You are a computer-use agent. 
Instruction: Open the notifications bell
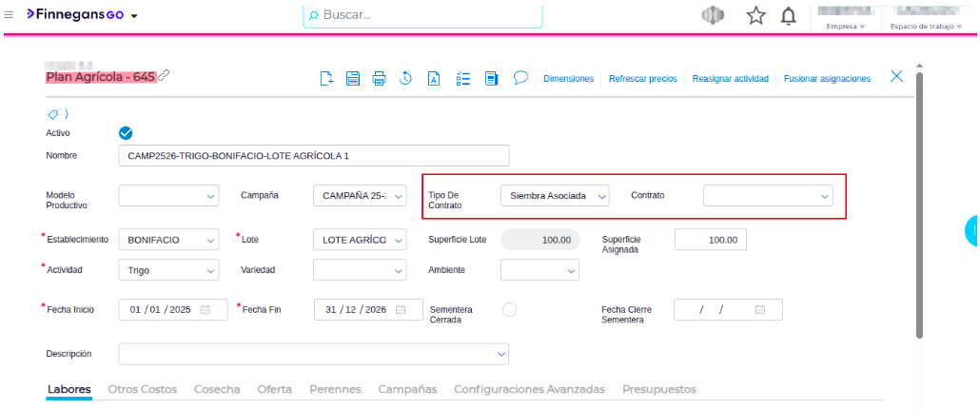[788, 16]
